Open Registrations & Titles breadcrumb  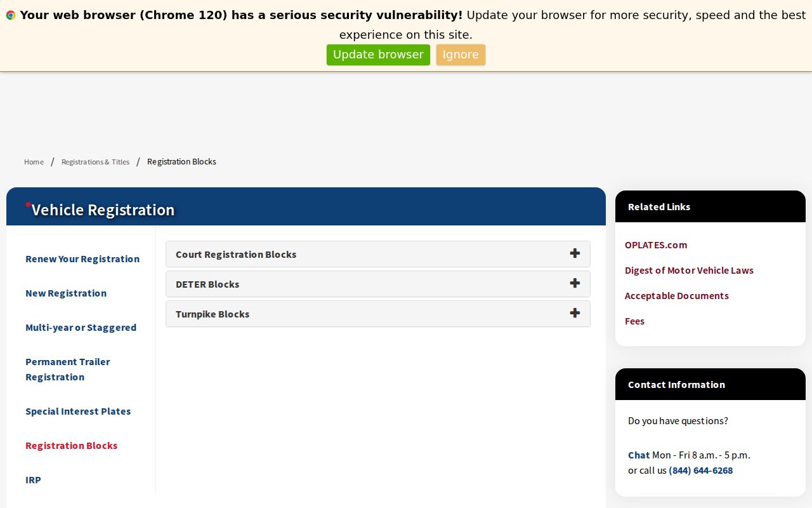pyautogui.click(x=95, y=162)
